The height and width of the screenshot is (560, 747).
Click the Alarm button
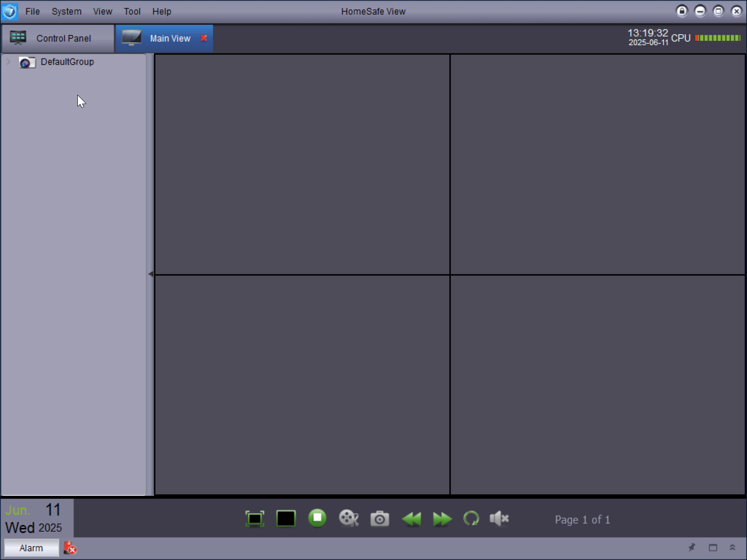(x=31, y=548)
